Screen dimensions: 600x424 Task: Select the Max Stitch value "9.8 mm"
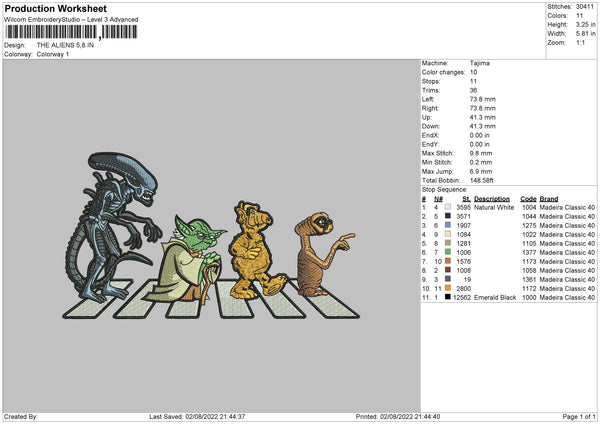pos(481,153)
